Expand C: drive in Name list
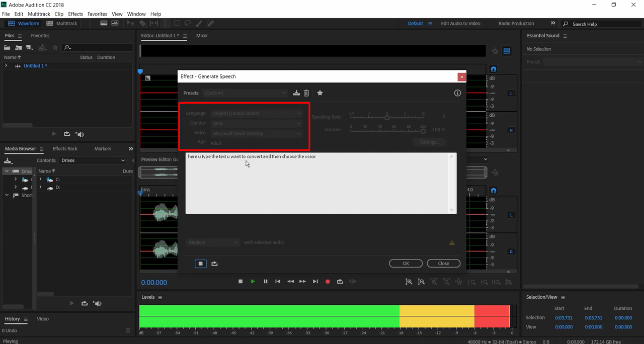 pyautogui.click(x=40, y=180)
